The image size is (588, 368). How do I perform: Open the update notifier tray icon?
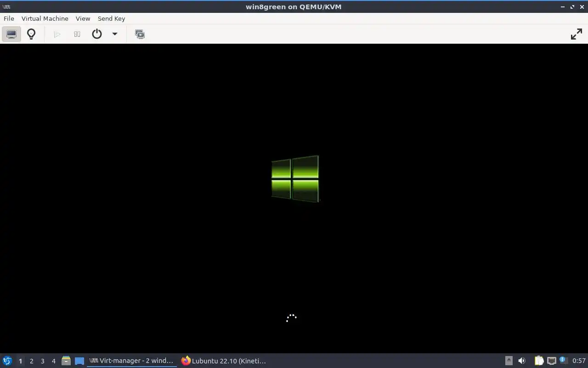pyautogui.click(x=564, y=360)
